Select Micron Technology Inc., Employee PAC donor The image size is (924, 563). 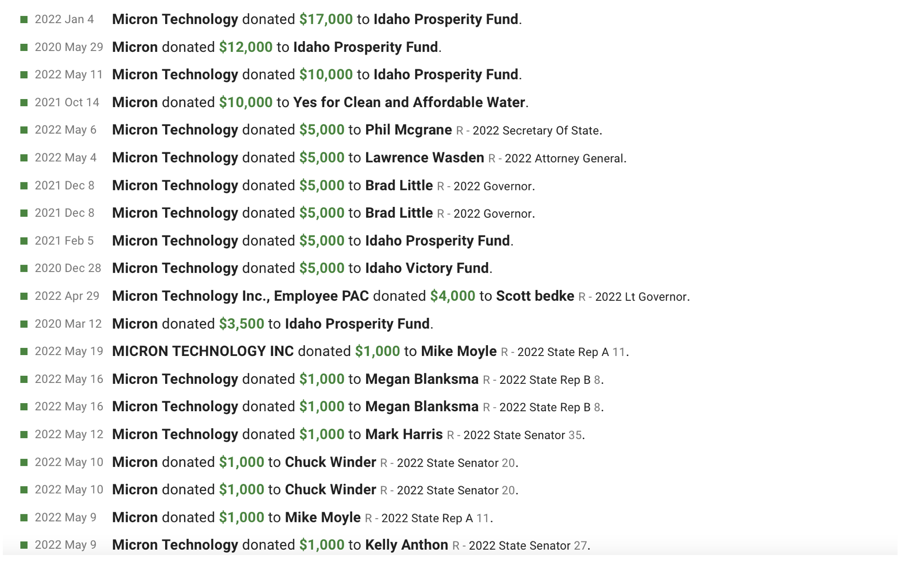241,296
